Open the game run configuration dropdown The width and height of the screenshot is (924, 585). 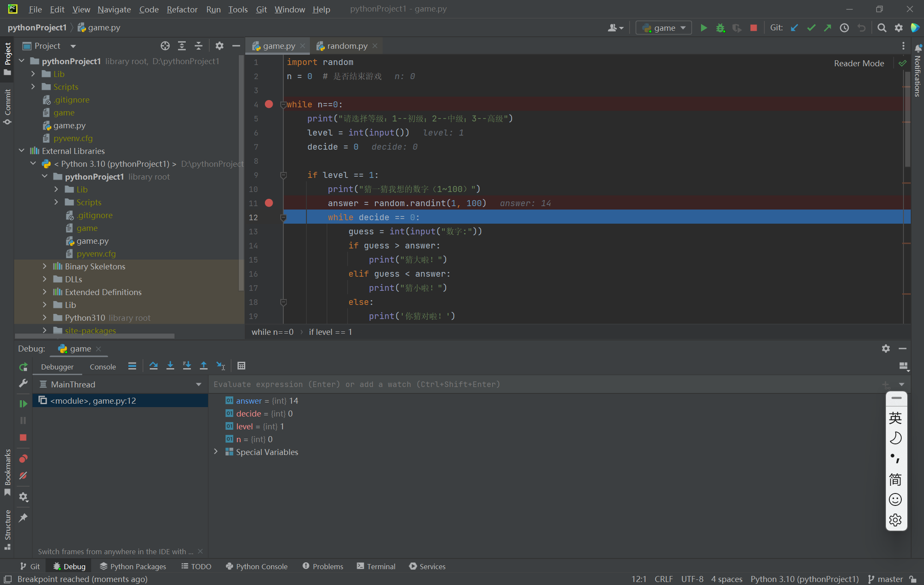(664, 28)
